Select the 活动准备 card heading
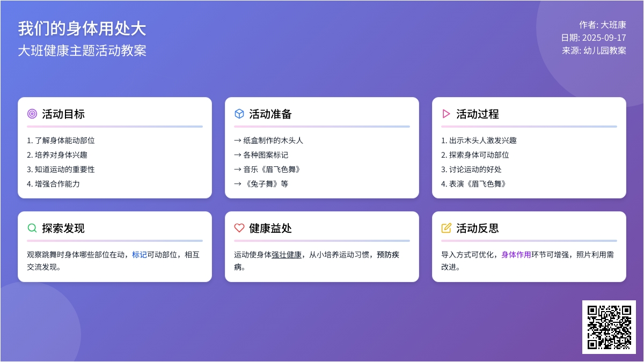The height and width of the screenshot is (362, 644). (270, 114)
